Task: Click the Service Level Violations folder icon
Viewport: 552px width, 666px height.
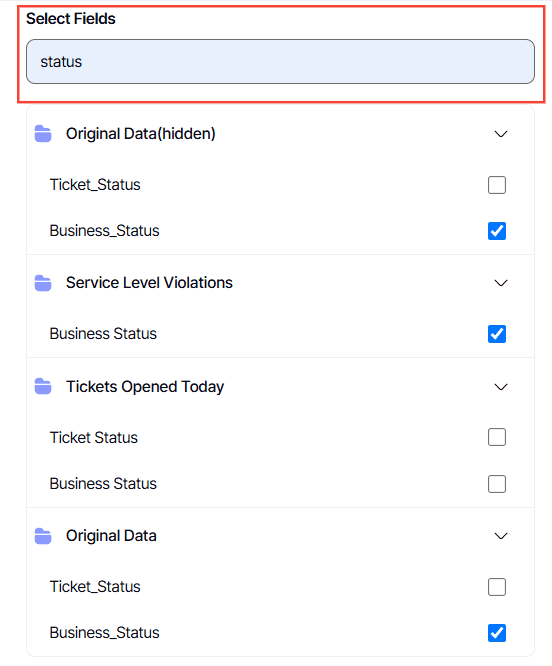Action: 43,283
